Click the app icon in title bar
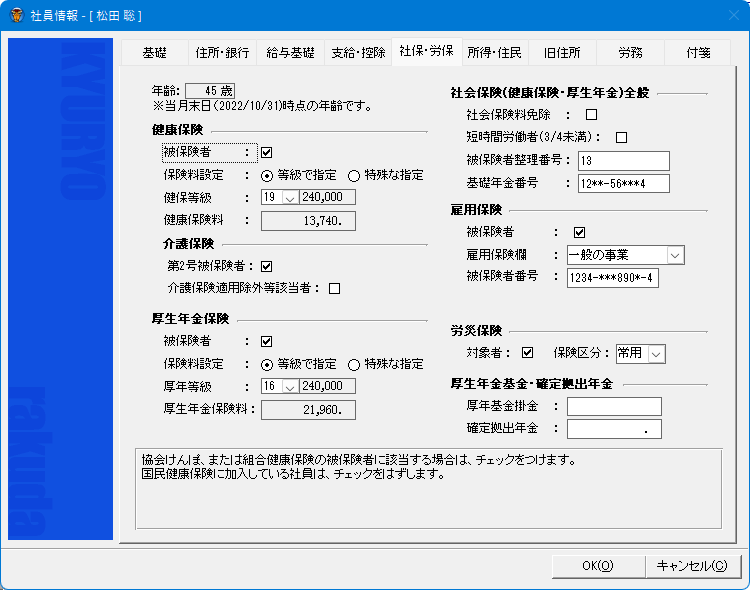750x590 pixels. click(x=17, y=15)
